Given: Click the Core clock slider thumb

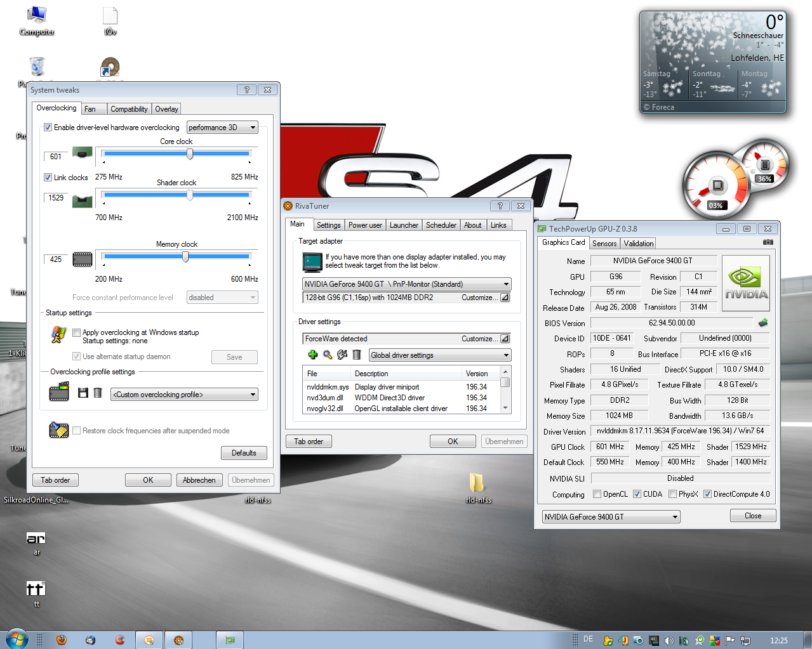Looking at the screenshot, I should point(190,154).
